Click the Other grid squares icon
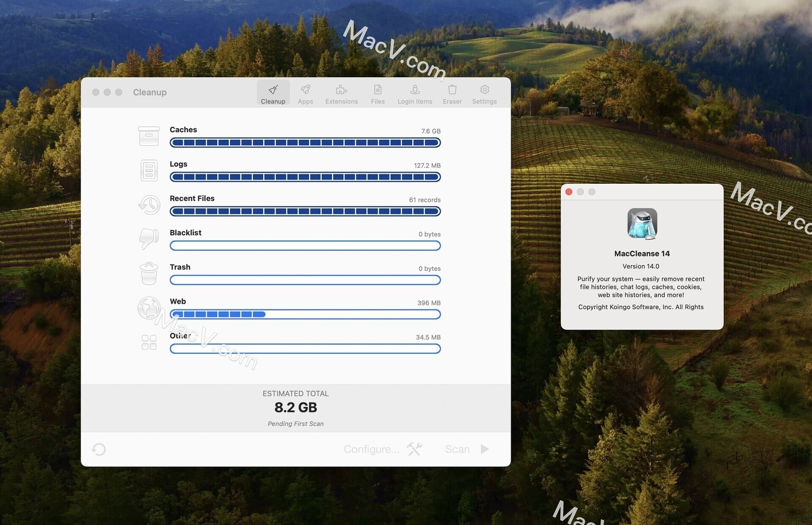Viewport: 812px width, 525px height. point(149,342)
